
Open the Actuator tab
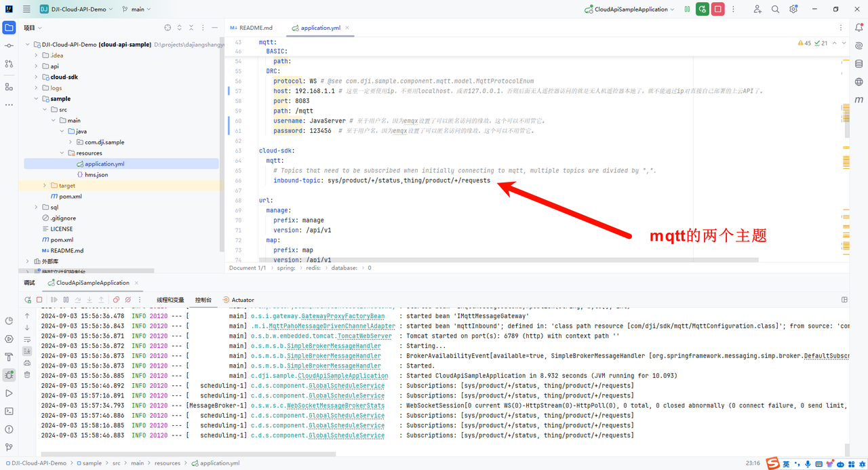click(x=238, y=300)
